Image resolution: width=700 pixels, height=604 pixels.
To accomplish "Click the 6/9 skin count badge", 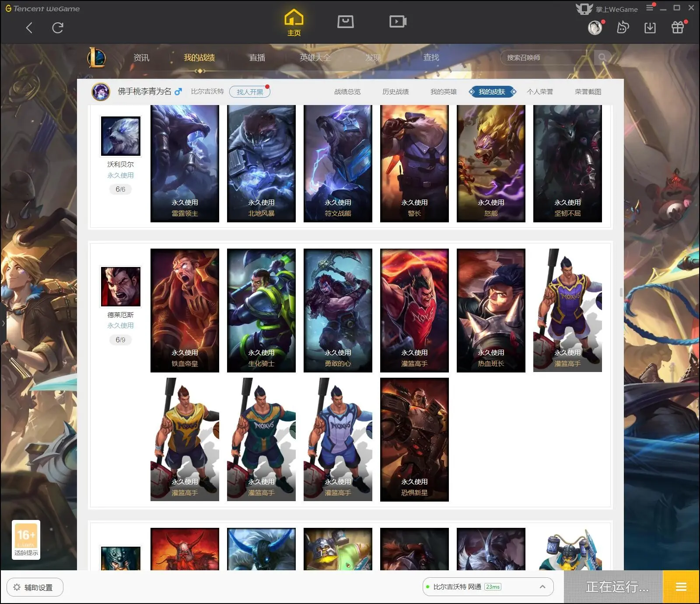I will tap(120, 340).
